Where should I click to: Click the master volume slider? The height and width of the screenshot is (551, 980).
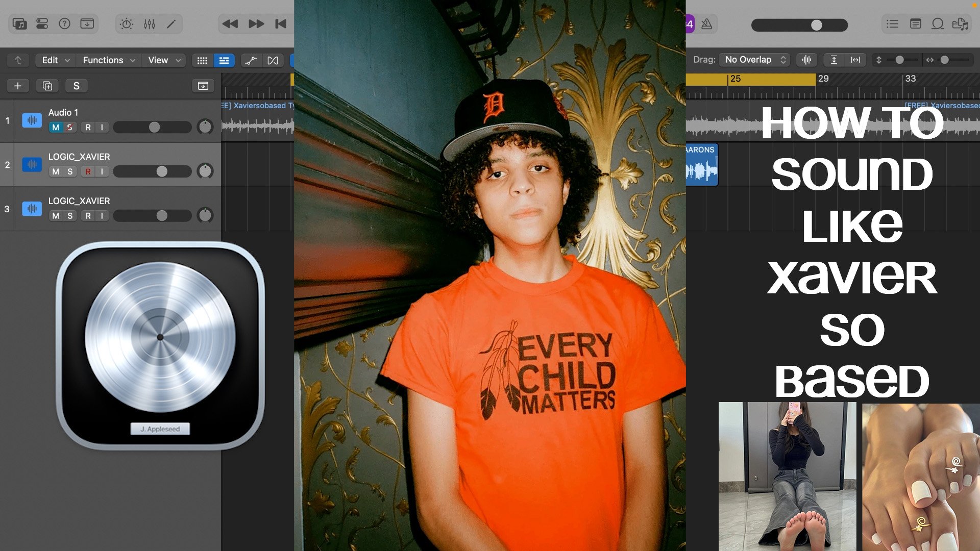tap(799, 25)
